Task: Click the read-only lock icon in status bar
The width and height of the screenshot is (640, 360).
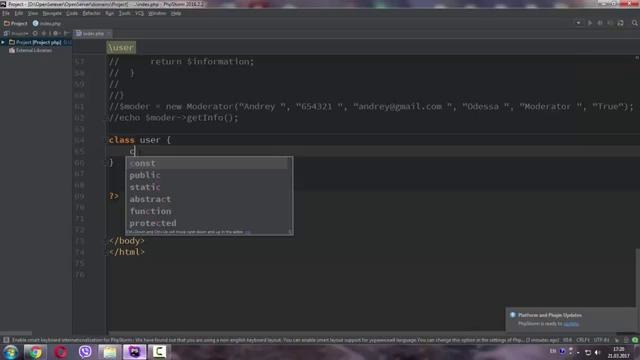Action: point(617,340)
